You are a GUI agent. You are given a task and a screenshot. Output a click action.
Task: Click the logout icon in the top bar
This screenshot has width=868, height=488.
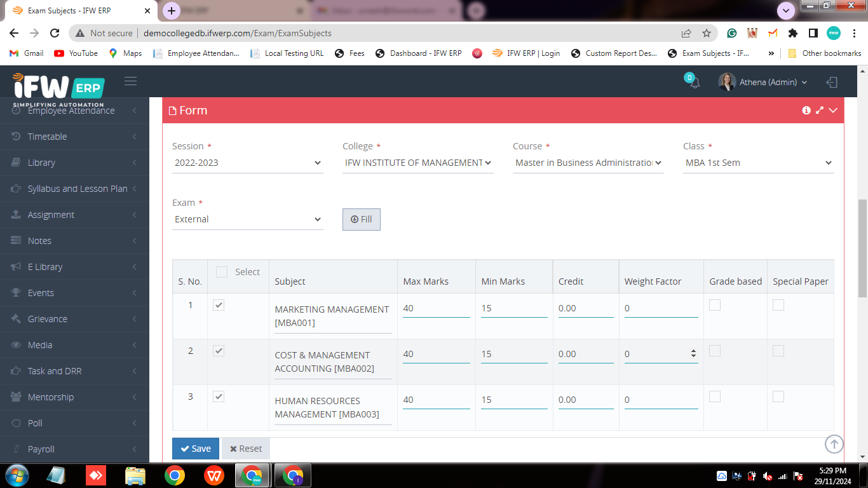tap(832, 82)
